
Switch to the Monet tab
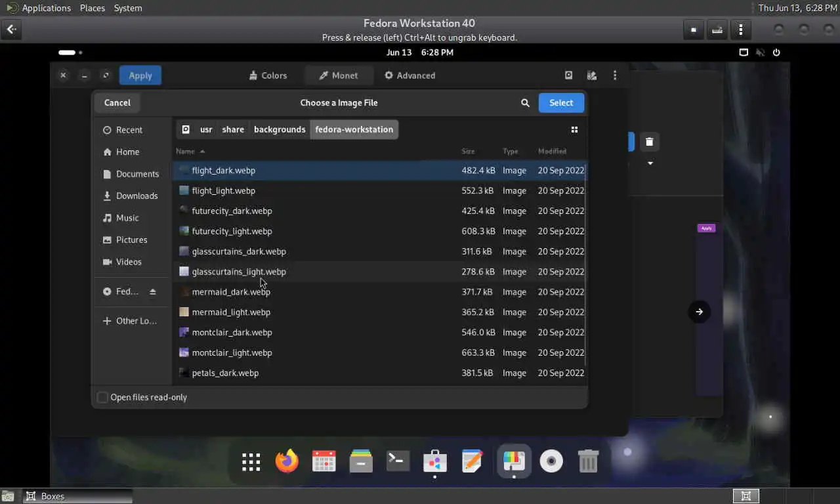[339, 75]
